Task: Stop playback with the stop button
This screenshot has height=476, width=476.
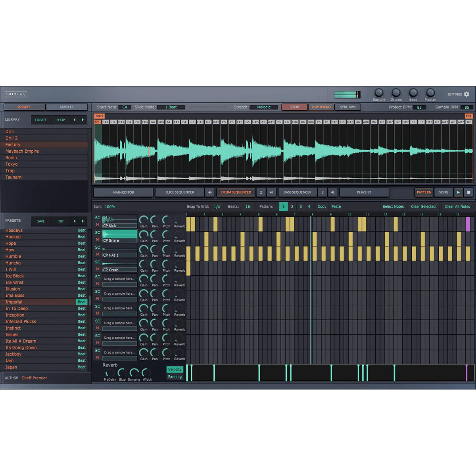Action: point(468,192)
